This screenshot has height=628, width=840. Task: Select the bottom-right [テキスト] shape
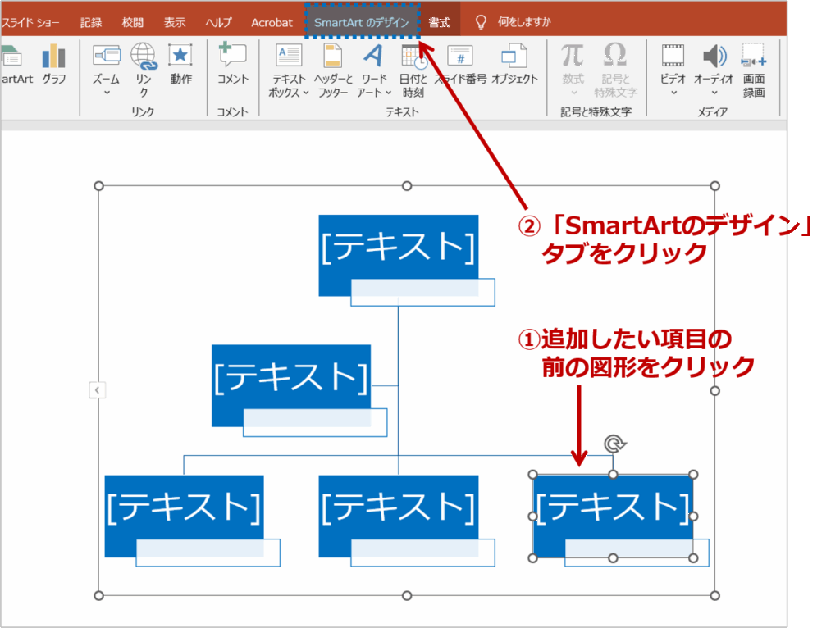click(614, 512)
